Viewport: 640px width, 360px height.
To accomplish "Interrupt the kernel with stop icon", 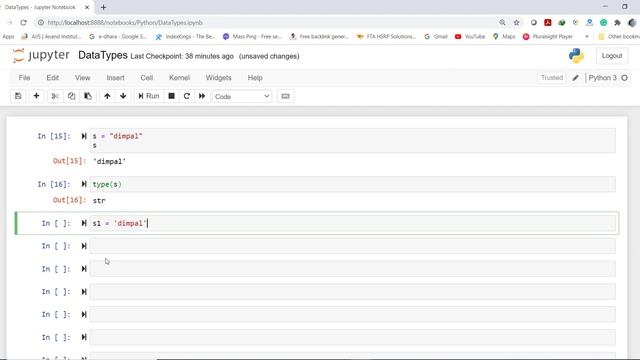I will coord(171,96).
